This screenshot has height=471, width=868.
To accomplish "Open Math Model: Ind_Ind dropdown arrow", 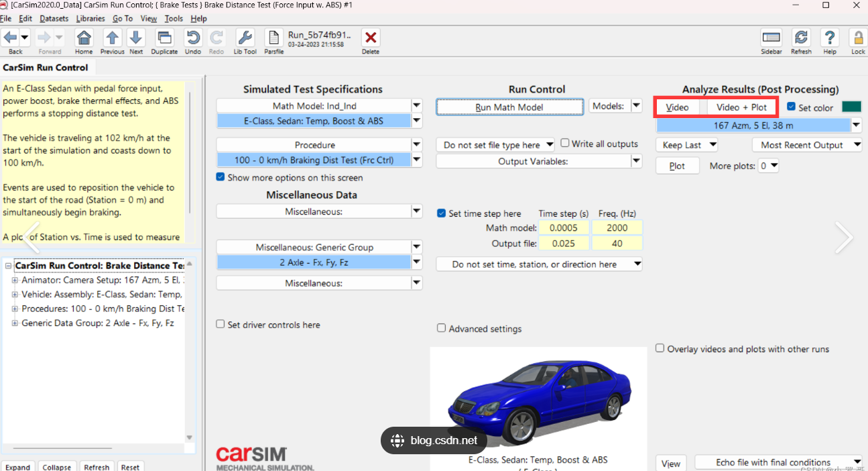I will pyautogui.click(x=417, y=106).
